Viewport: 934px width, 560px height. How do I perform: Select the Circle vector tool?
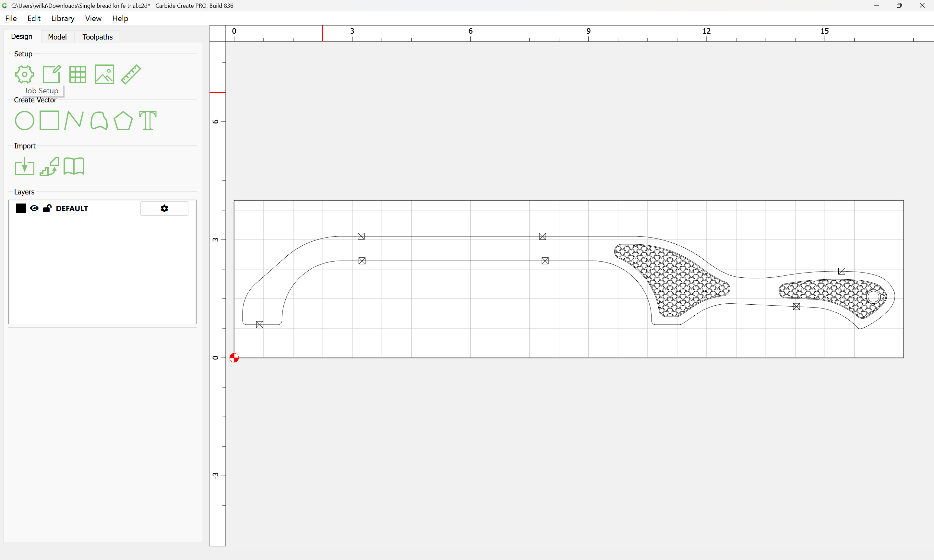pos(25,121)
